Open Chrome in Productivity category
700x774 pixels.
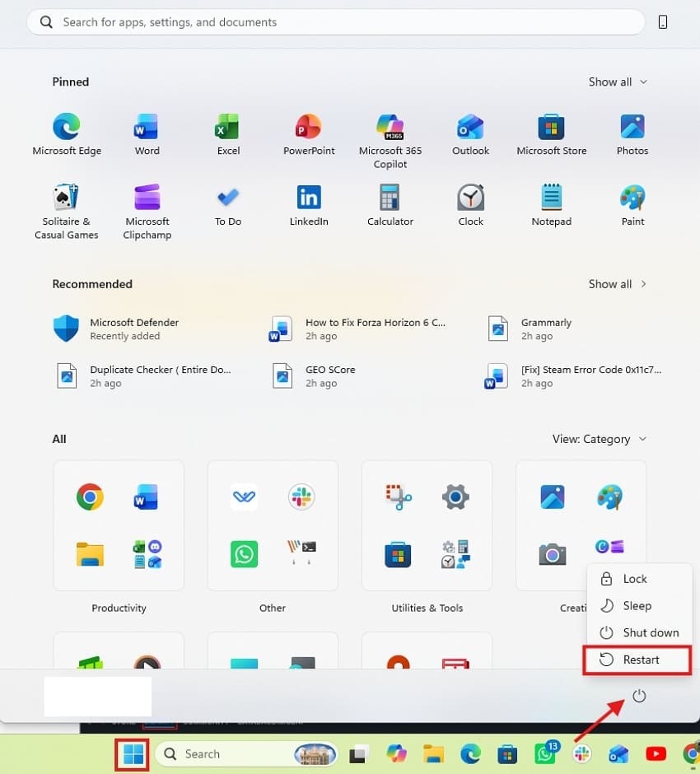90,497
